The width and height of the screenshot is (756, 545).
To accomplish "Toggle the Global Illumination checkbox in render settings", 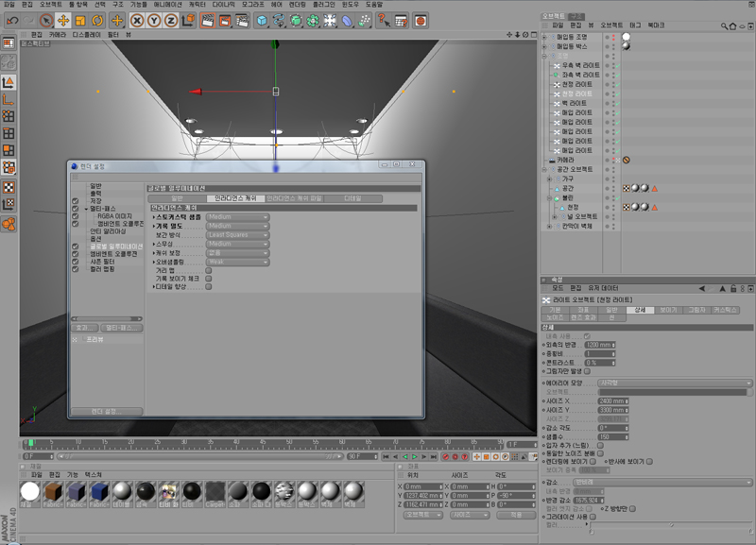I will tap(76, 247).
